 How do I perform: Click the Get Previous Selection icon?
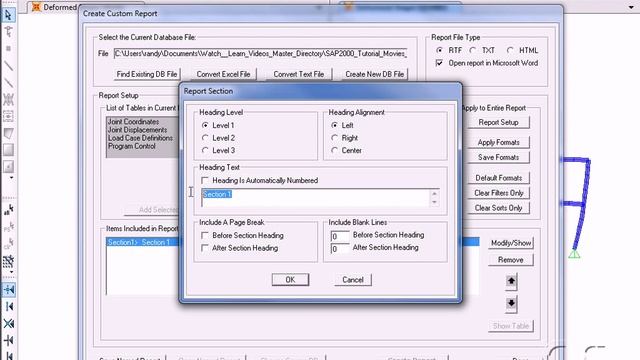point(8,227)
